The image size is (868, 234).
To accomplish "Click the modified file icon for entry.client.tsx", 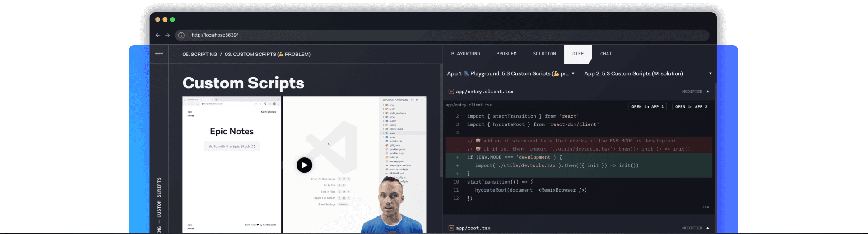I will click(451, 92).
